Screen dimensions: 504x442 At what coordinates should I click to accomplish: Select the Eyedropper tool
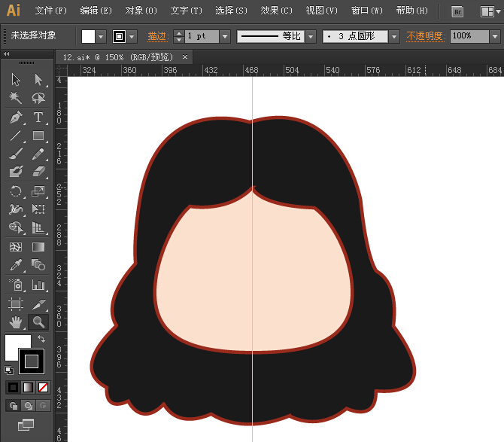(15, 265)
